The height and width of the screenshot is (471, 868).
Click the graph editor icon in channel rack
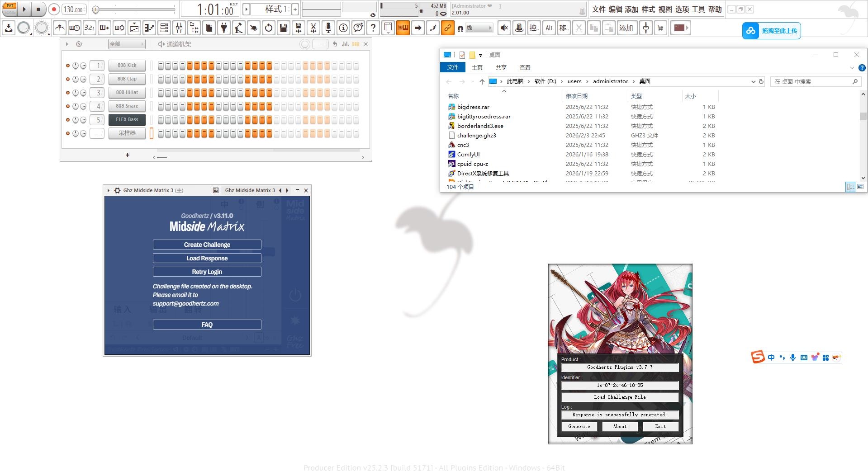coord(345,44)
